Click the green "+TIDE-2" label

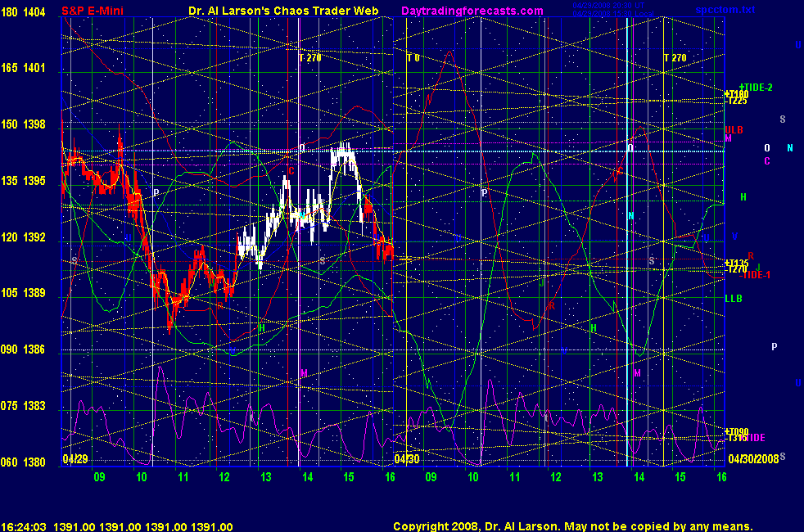pos(756,88)
